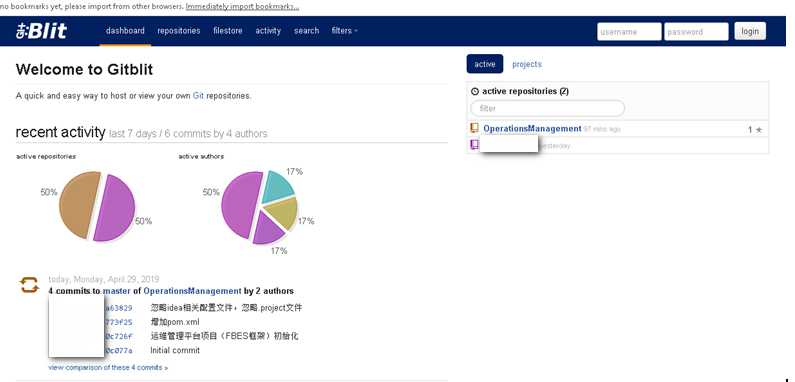Click the 'Welcome to Gitblit' heading

click(x=84, y=70)
